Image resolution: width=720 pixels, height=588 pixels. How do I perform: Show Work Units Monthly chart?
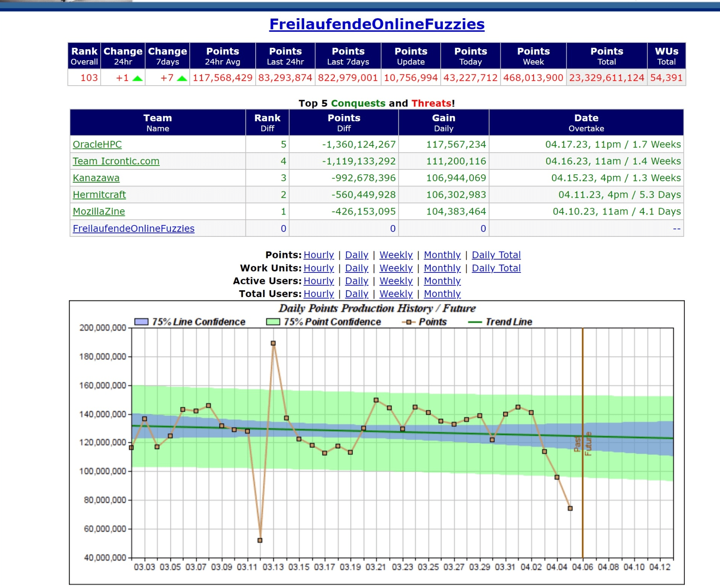click(442, 268)
